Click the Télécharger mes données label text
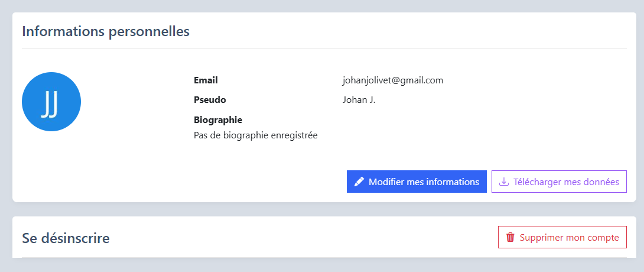Screen dimensions: 644x272 click(x=566, y=182)
